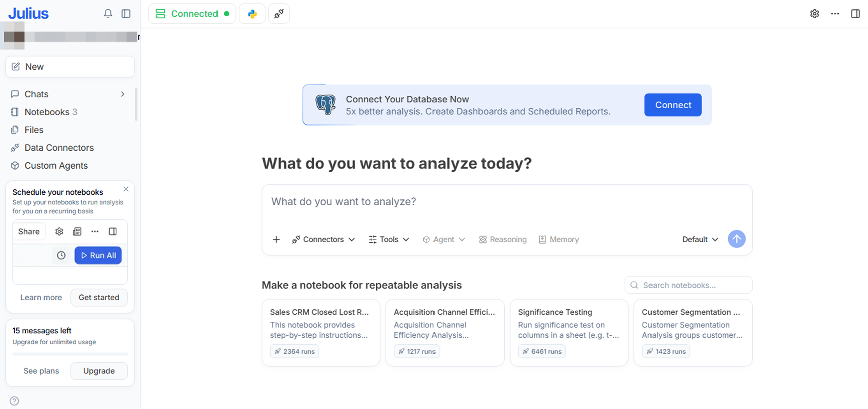Open the three-dot more options menu
Image resolution: width=868 pixels, height=409 pixels.
(835, 14)
